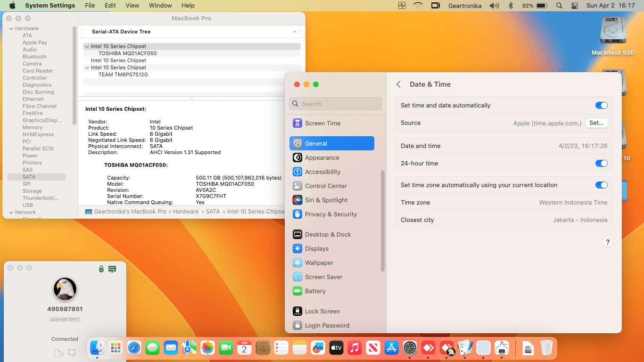This screenshot has width=644, height=362.
Task: Open the Apple TV app in Dock
Action: pyautogui.click(x=336, y=348)
